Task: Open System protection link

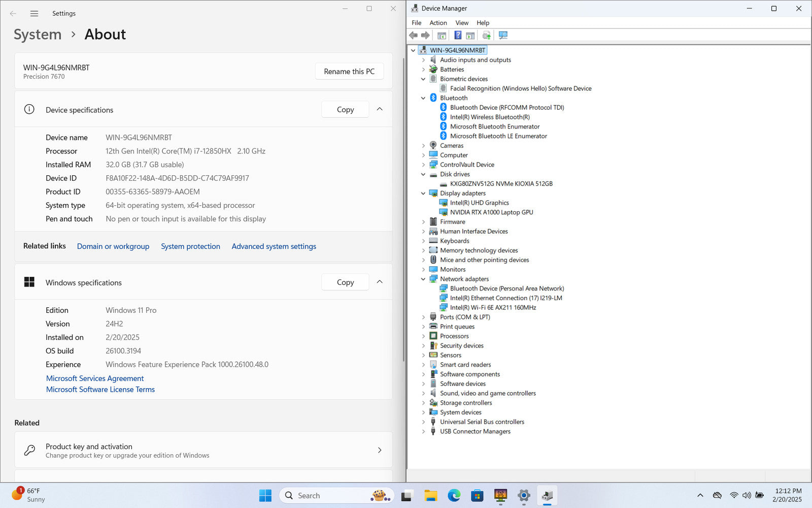Action: 190,246
